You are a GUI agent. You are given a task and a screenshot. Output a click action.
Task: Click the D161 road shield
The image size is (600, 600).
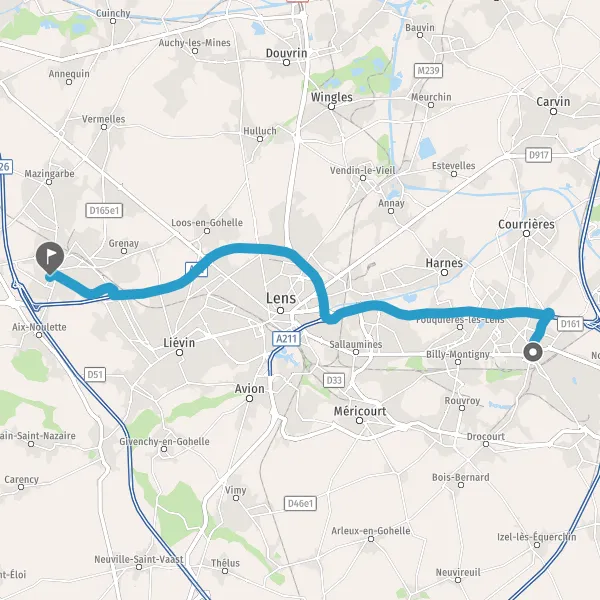click(x=570, y=324)
